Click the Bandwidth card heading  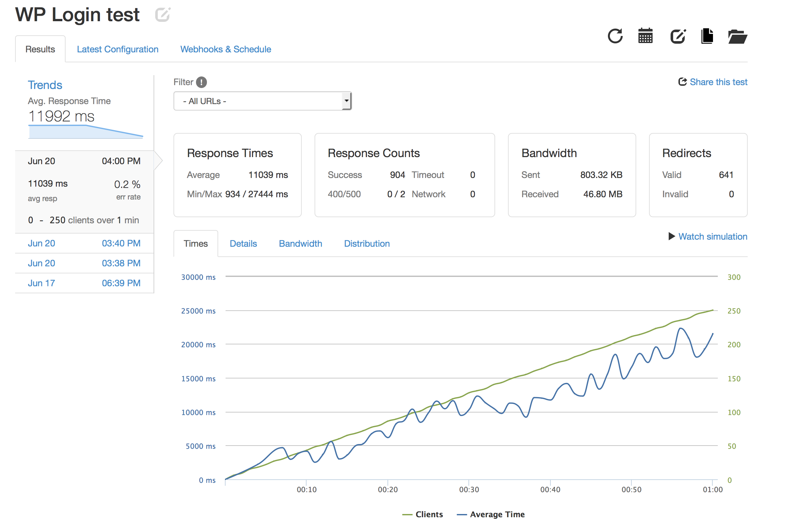[549, 153]
